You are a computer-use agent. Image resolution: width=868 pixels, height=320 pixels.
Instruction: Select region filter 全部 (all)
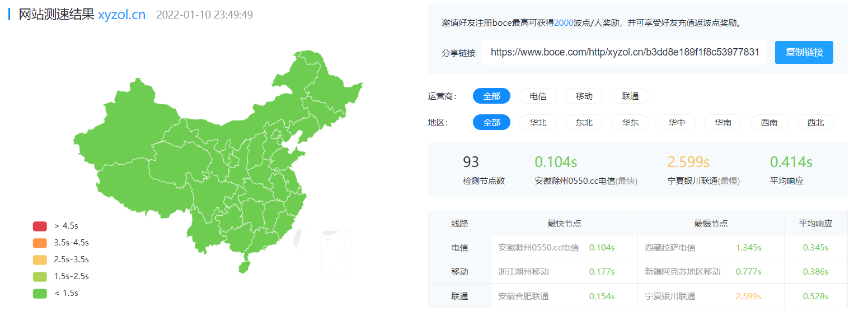[x=491, y=122]
